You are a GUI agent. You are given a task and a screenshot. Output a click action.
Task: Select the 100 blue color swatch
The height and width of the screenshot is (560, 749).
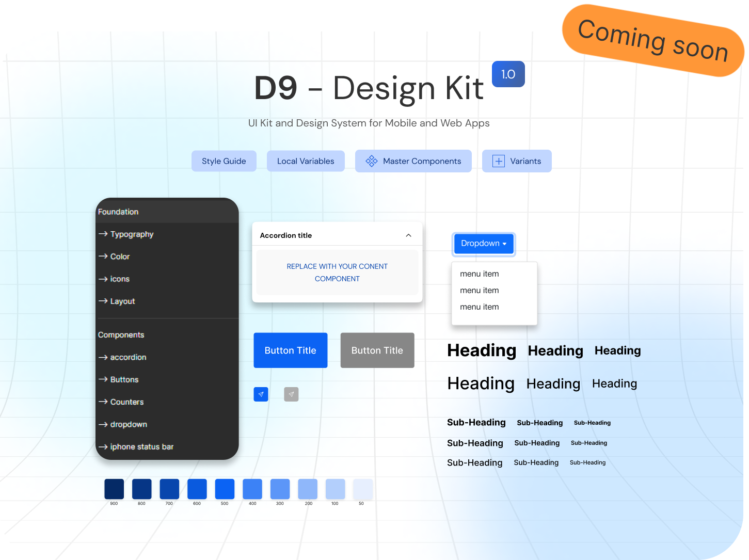tap(335, 489)
